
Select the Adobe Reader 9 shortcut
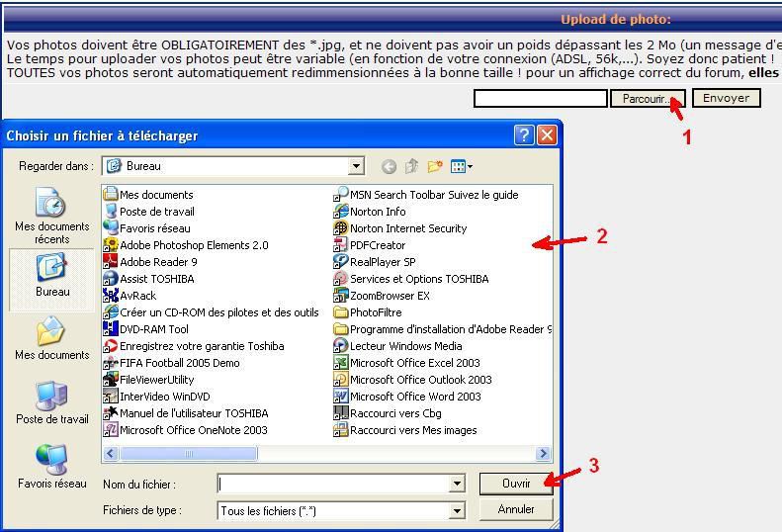[150, 262]
